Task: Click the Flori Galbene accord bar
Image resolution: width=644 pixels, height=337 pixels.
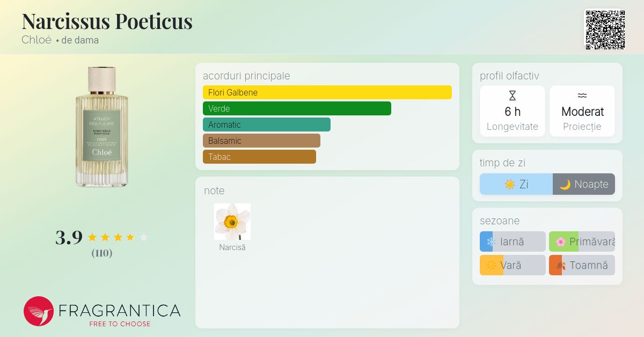Action: pos(327,92)
